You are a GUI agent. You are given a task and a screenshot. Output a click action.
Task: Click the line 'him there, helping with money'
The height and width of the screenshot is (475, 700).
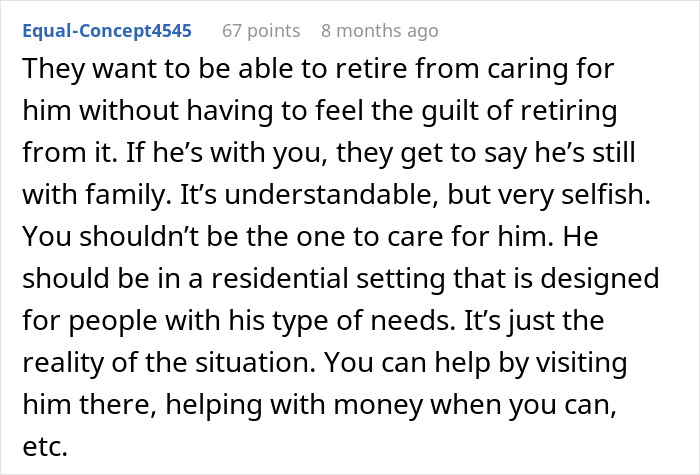point(320,405)
